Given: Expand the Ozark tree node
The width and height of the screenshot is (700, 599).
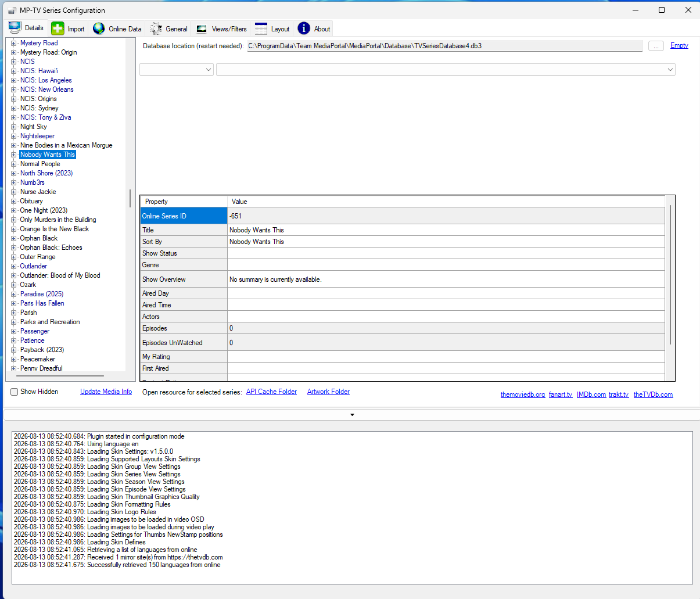Looking at the screenshot, I should [x=14, y=285].
